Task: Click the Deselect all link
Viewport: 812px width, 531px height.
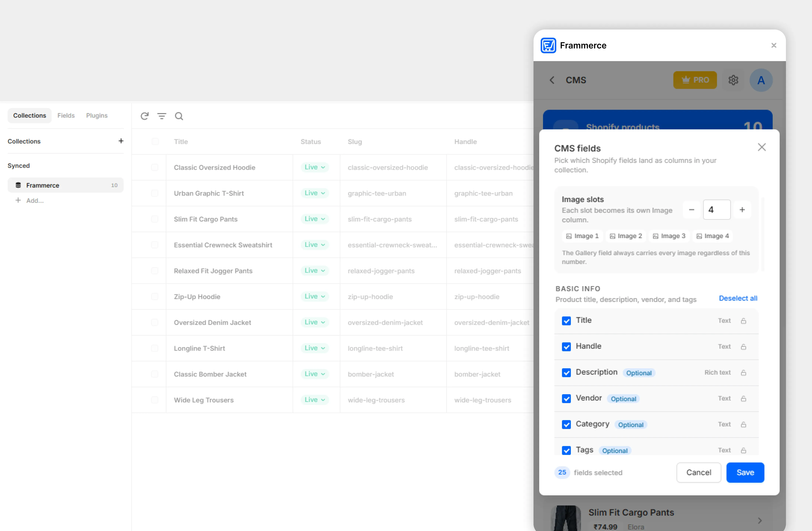Action: (x=738, y=298)
